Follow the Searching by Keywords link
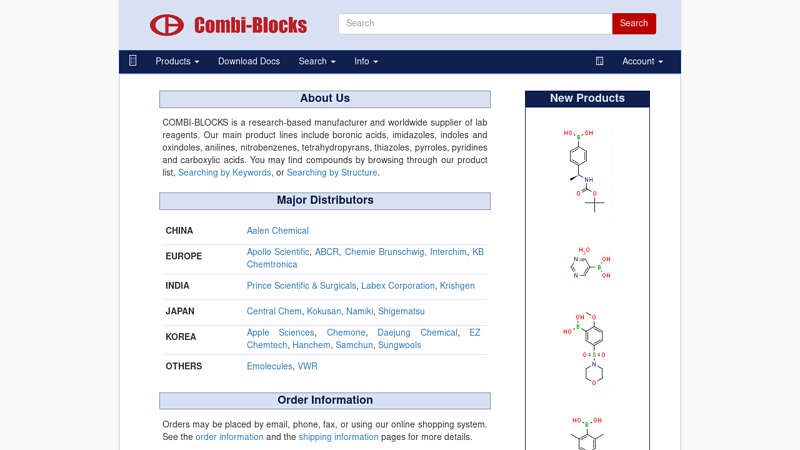 click(x=224, y=172)
